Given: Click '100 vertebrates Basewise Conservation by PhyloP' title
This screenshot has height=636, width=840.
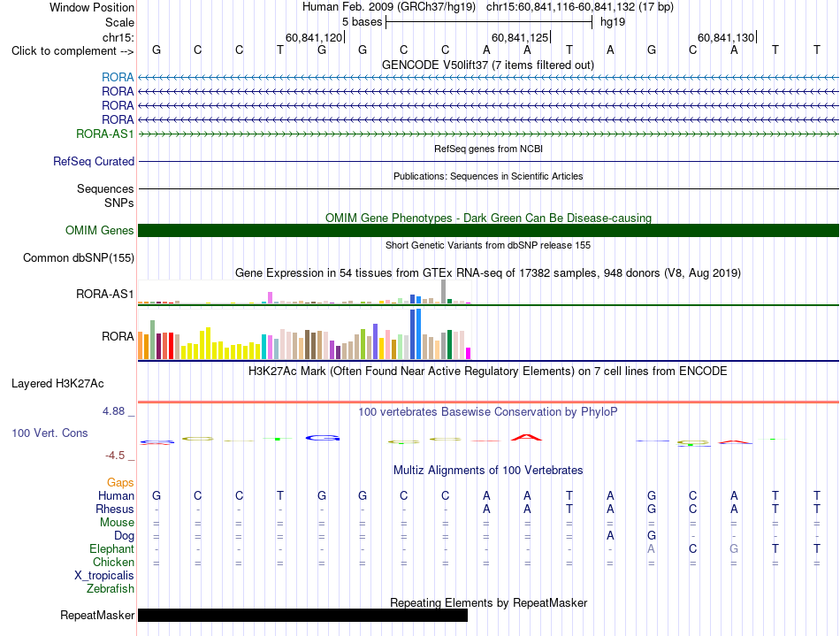Looking at the screenshot, I should (x=488, y=412).
